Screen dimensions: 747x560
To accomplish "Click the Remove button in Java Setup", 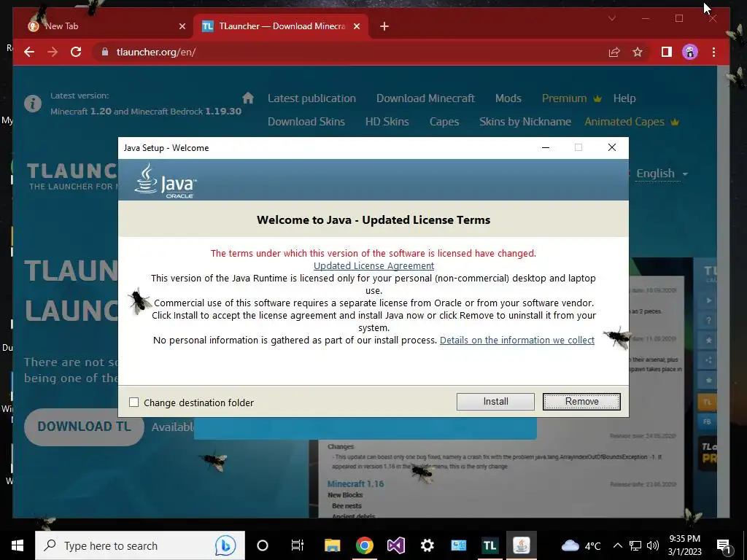I will 581,402.
